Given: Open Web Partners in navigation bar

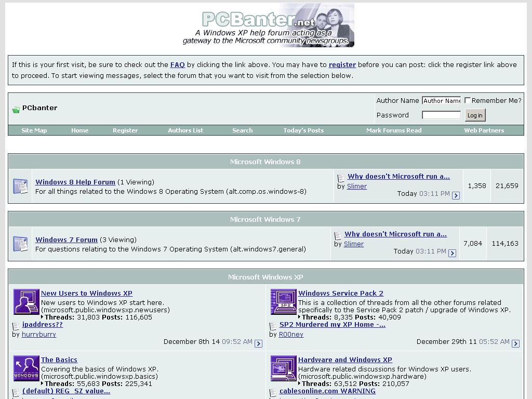Looking at the screenshot, I should point(484,130).
